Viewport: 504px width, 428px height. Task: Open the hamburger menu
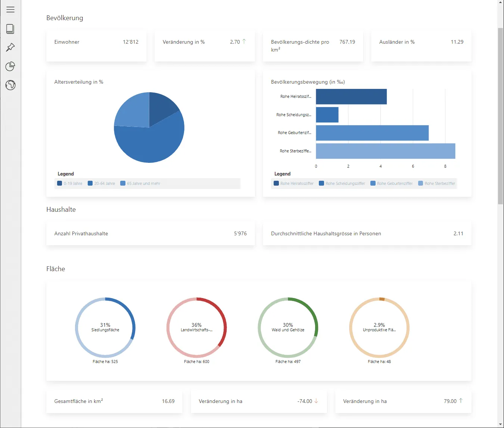point(10,10)
